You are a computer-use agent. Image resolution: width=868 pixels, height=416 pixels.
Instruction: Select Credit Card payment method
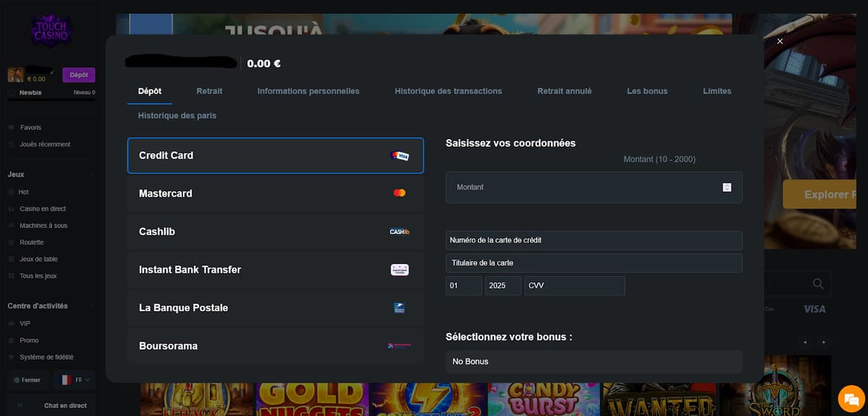pyautogui.click(x=276, y=156)
